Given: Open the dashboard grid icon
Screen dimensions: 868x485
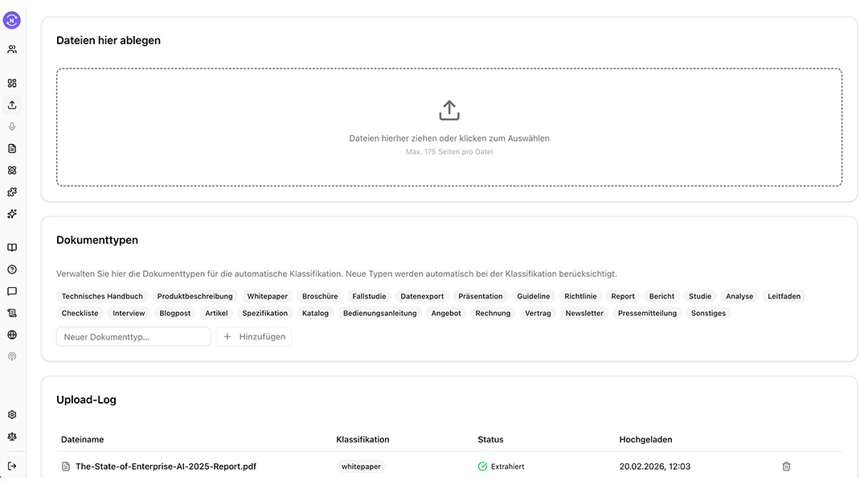Looking at the screenshot, I should [11, 83].
